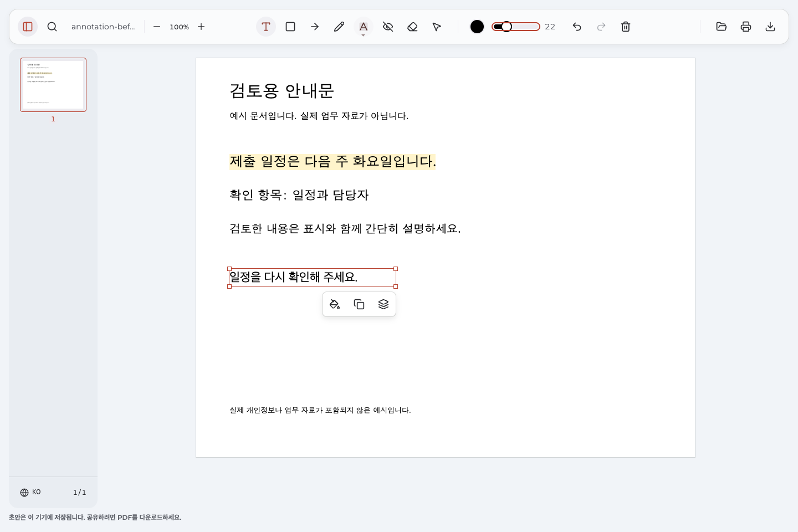Select the Pencil drawing tool

339,27
